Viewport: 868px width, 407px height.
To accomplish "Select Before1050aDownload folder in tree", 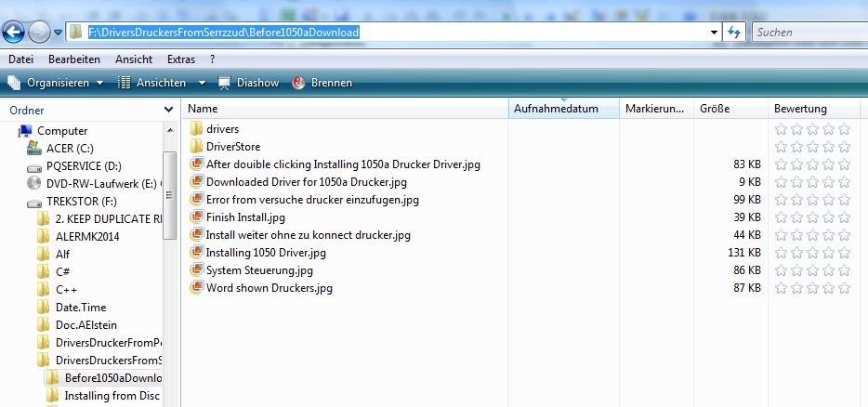I will pos(103,377).
